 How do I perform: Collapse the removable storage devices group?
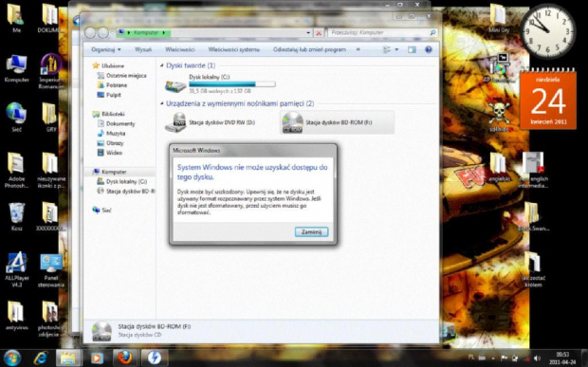pyautogui.click(x=162, y=103)
